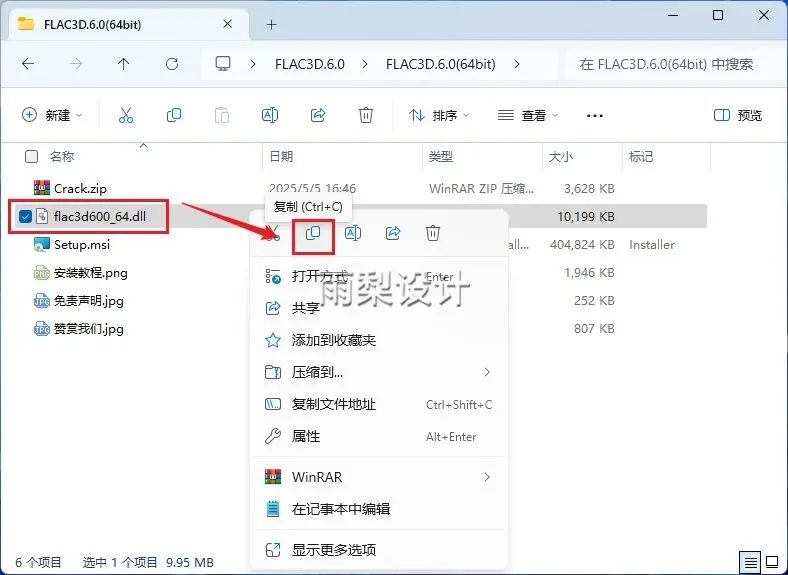Click the FLAC3D.6.0(64bit) breadcrumb

(441, 64)
